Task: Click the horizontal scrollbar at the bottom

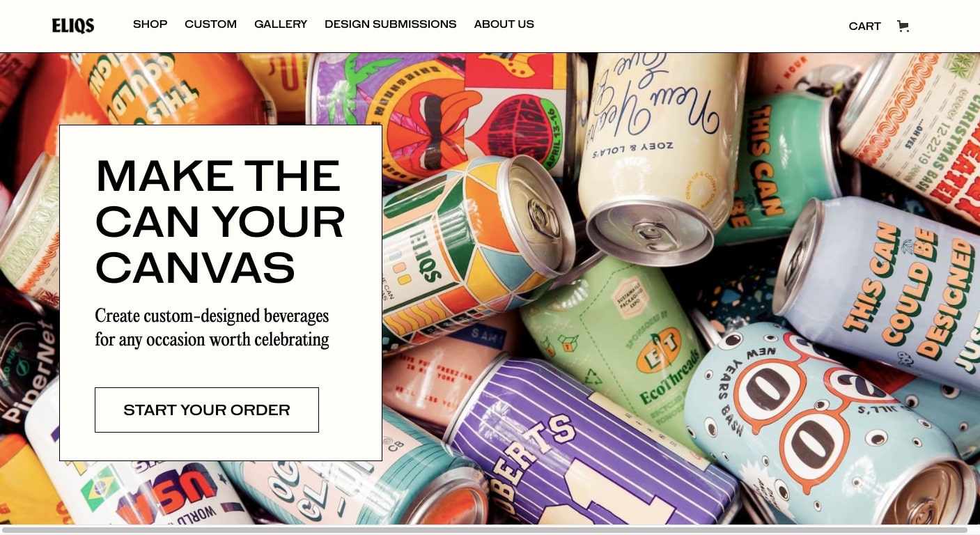Action: click(484, 530)
